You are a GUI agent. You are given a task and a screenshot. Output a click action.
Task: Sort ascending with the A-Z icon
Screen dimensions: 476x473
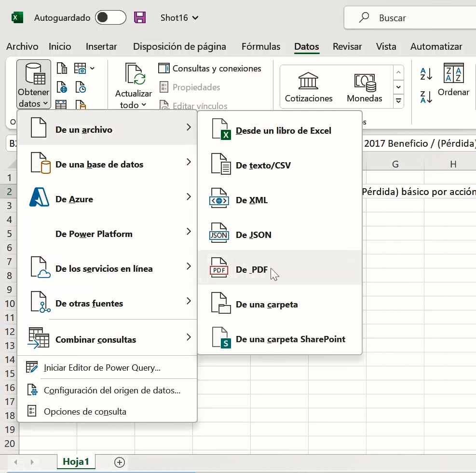pos(426,74)
